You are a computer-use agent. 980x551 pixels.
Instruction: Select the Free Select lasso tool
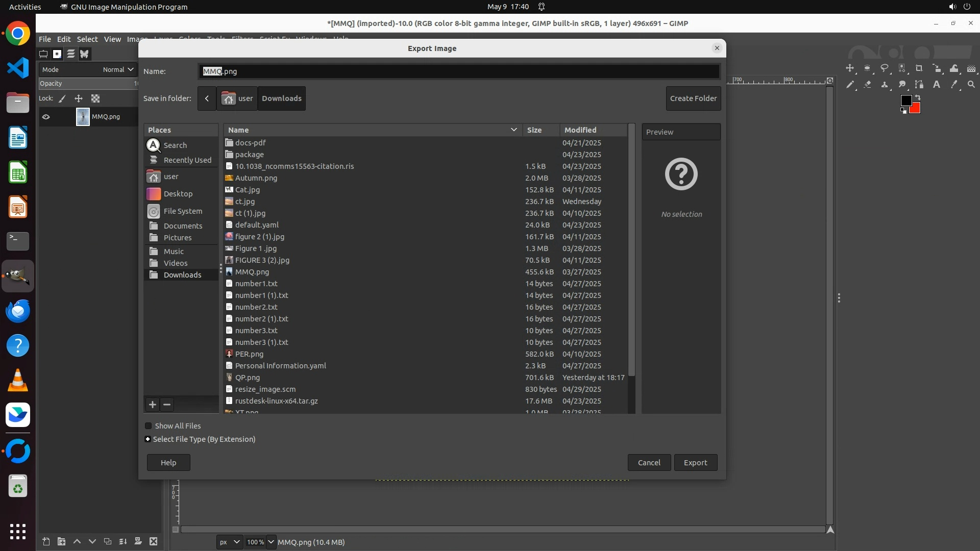click(x=885, y=68)
